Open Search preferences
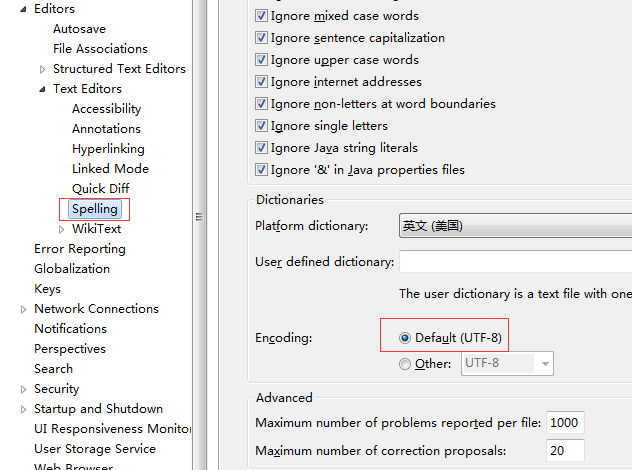This screenshot has width=632, height=470. (54, 369)
